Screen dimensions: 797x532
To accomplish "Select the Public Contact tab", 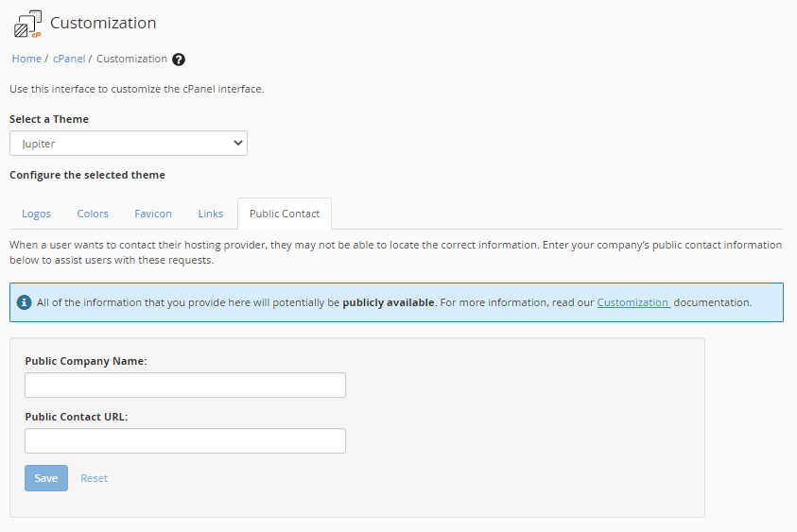I will (285, 214).
